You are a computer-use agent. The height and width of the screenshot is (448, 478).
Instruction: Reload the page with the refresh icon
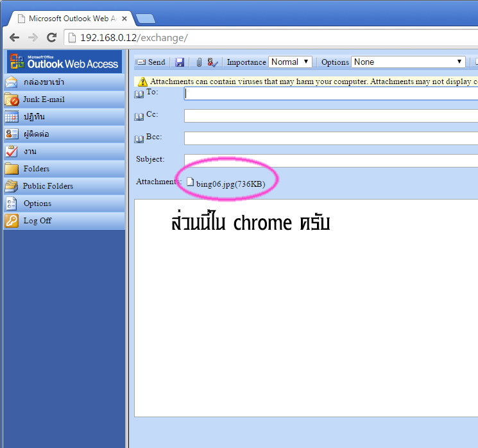click(x=52, y=37)
